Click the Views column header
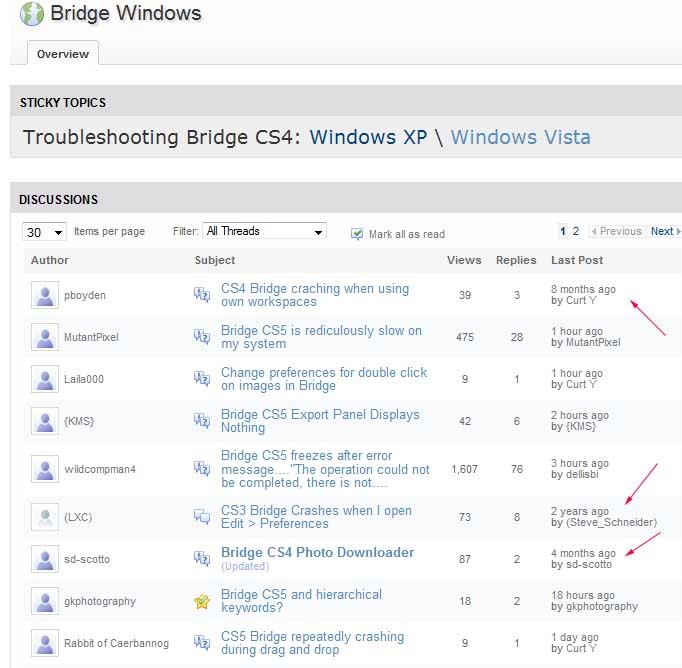Screen dimensions: 682x668 coord(464,260)
